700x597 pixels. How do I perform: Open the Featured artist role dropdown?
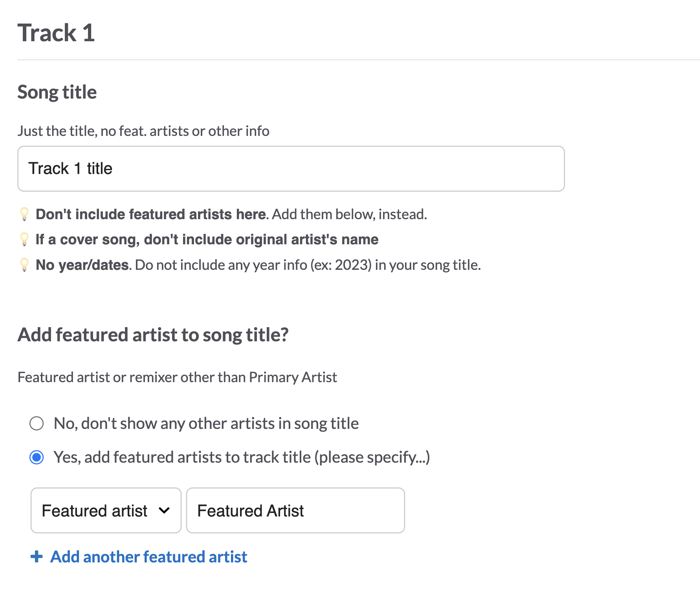105,510
